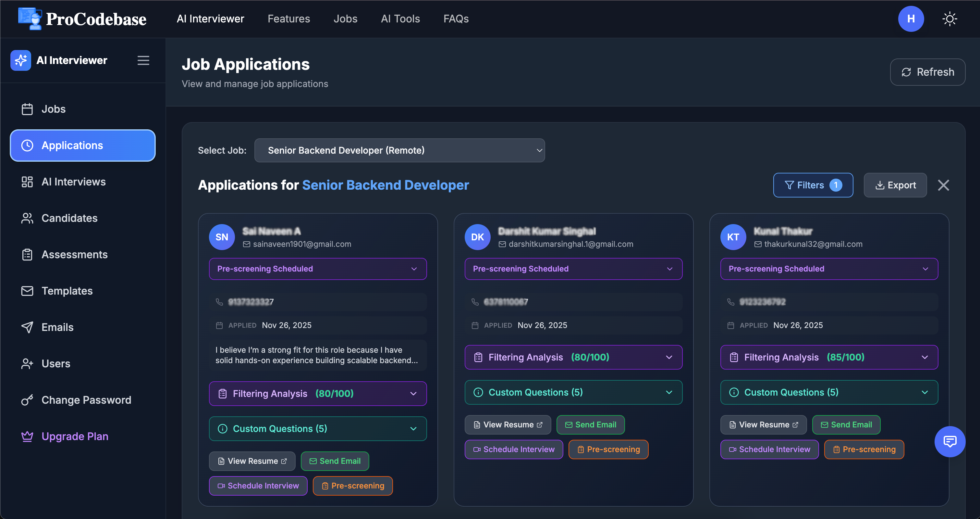980x519 pixels.
Task: Click the Refresh button
Action: 928,72
